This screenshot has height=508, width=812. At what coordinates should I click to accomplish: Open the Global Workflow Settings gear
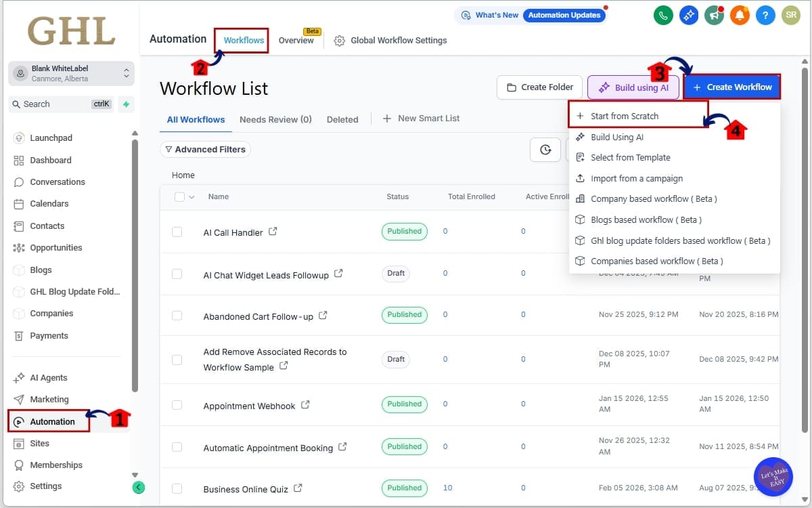pyautogui.click(x=340, y=40)
